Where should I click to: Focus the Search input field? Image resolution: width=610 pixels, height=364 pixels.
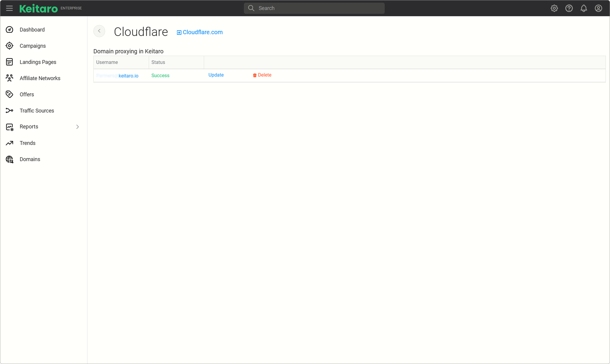pyautogui.click(x=314, y=8)
